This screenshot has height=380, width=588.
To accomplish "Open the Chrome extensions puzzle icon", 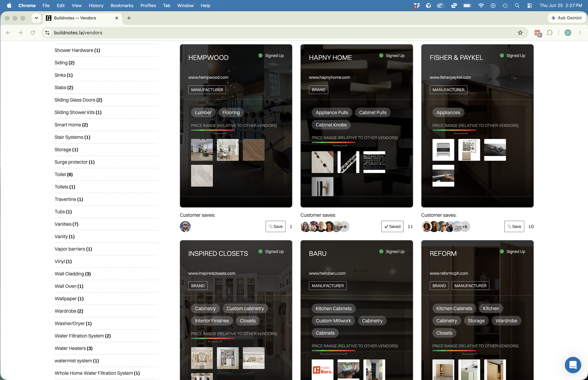I will 550,33.
